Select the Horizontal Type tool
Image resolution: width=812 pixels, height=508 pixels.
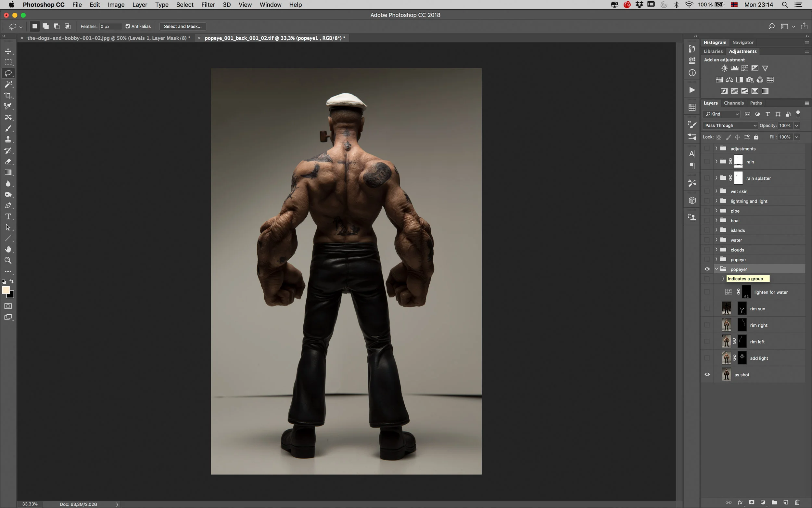[x=8, y=217]
